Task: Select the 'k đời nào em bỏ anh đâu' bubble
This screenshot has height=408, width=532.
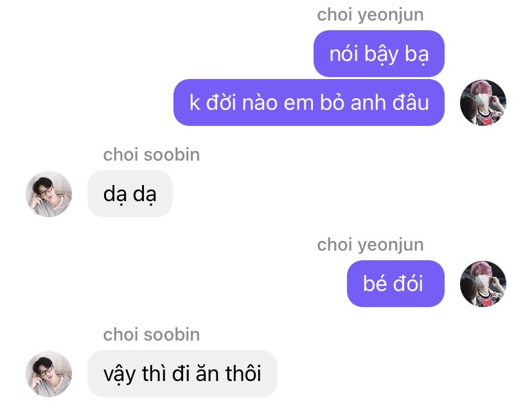Action: click(309, 102)
